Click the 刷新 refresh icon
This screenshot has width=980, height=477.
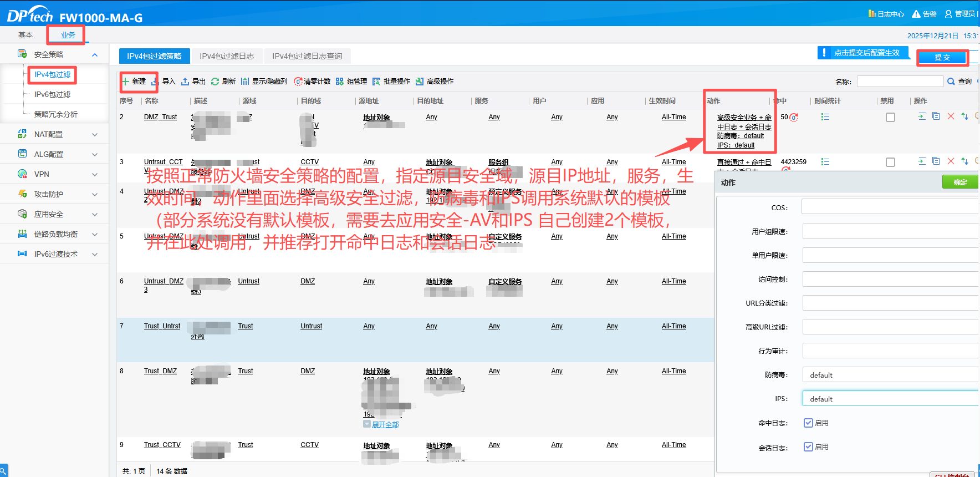[x=215, y=82]
